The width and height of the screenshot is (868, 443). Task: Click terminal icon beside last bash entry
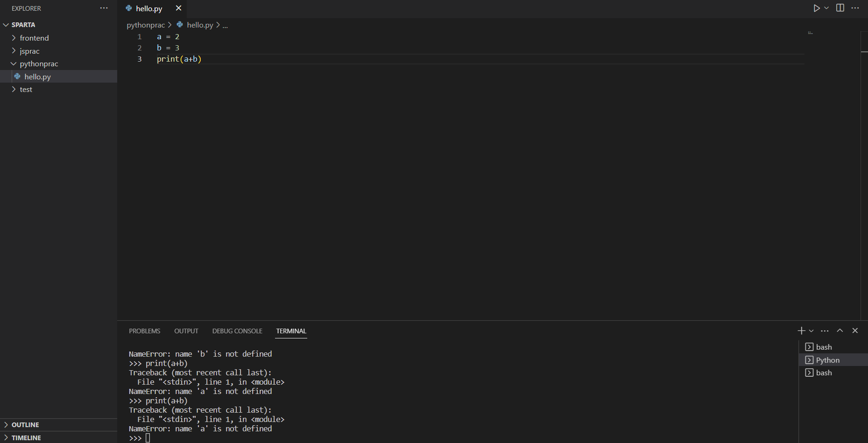(x=809, y=373)
